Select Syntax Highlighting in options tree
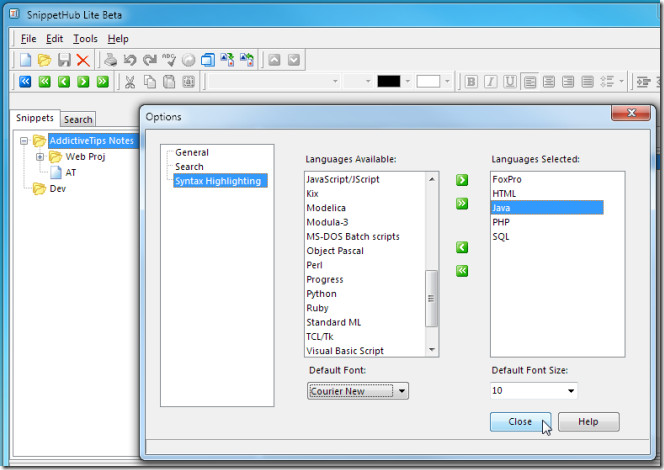 coord(220,181)
